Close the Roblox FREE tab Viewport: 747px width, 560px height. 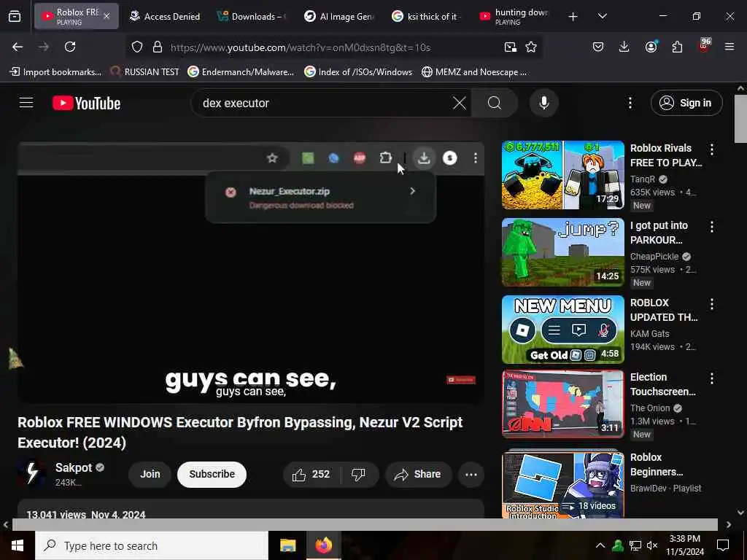click(107, 16)
